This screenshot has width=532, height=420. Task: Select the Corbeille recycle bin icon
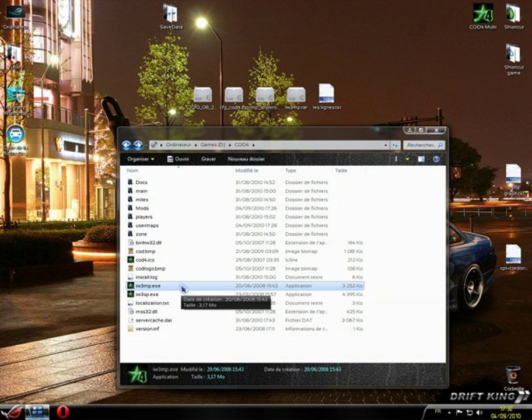click(513, 378)
